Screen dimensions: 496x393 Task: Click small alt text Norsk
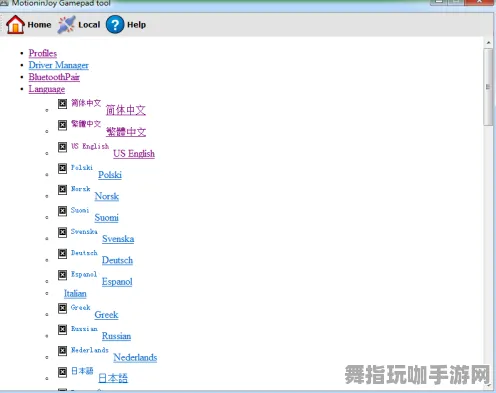pyautogui.click(x=81, y=189)
